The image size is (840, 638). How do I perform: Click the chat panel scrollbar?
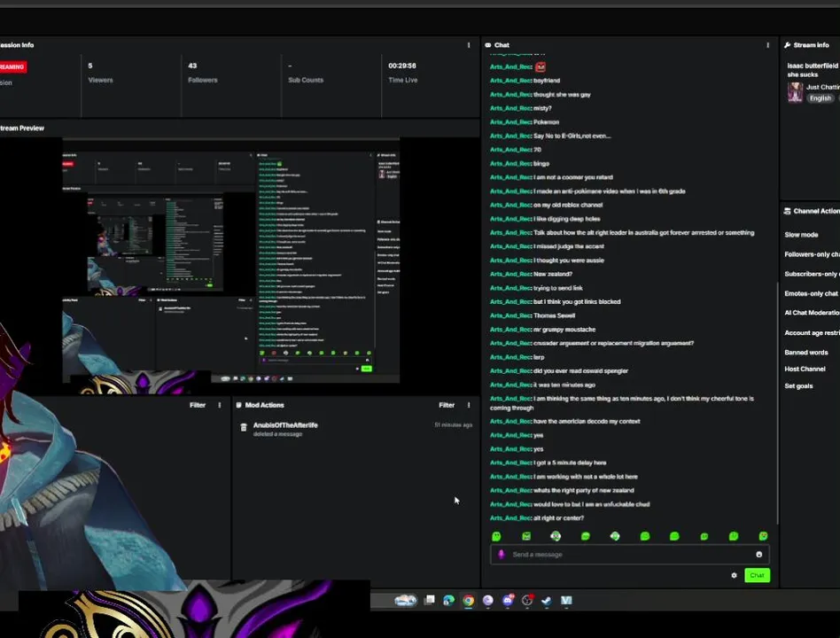(777, 403)
